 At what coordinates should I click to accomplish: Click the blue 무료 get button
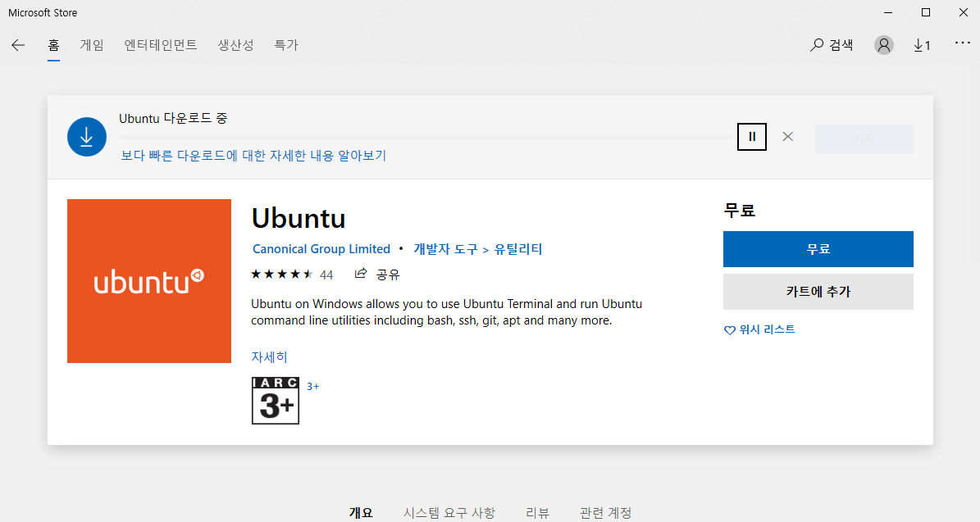818,249
